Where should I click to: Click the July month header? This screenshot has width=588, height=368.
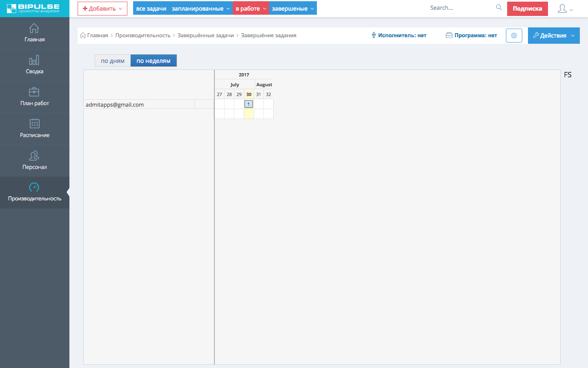[x=235, y=85]
